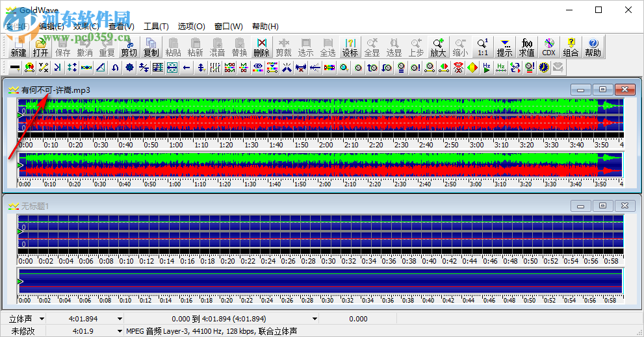Open the CDX disc tool

[548, 47]
